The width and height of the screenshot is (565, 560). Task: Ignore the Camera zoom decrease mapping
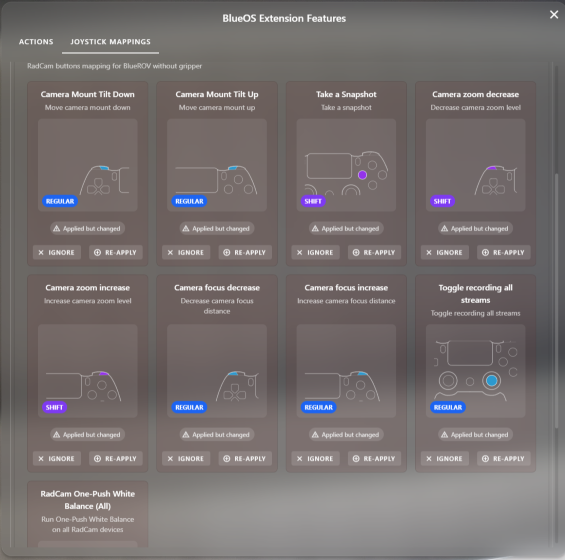coord(445,252)
